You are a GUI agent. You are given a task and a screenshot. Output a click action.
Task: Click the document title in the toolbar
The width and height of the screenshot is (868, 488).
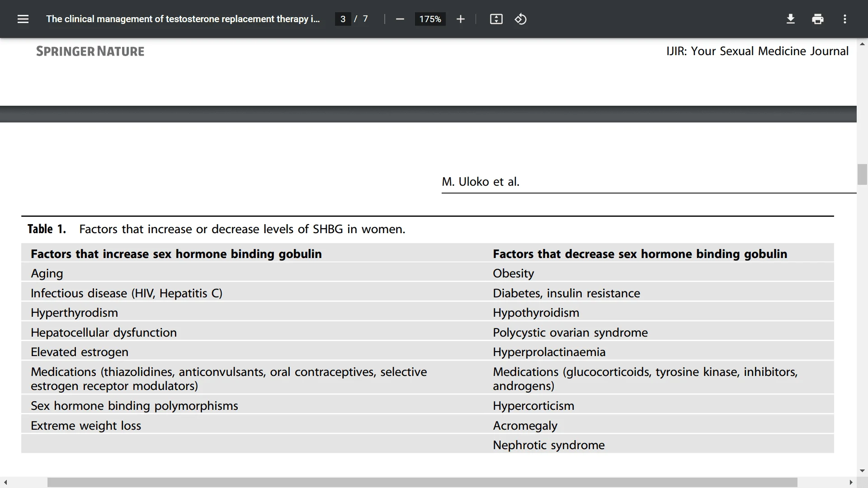coord(183,19)
